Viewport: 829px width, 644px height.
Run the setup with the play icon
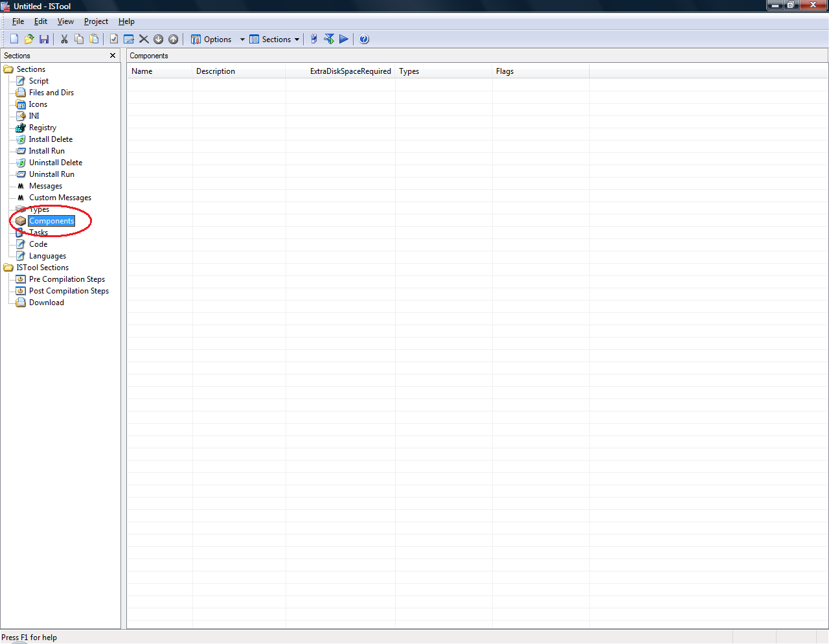(x=344, y=39)
